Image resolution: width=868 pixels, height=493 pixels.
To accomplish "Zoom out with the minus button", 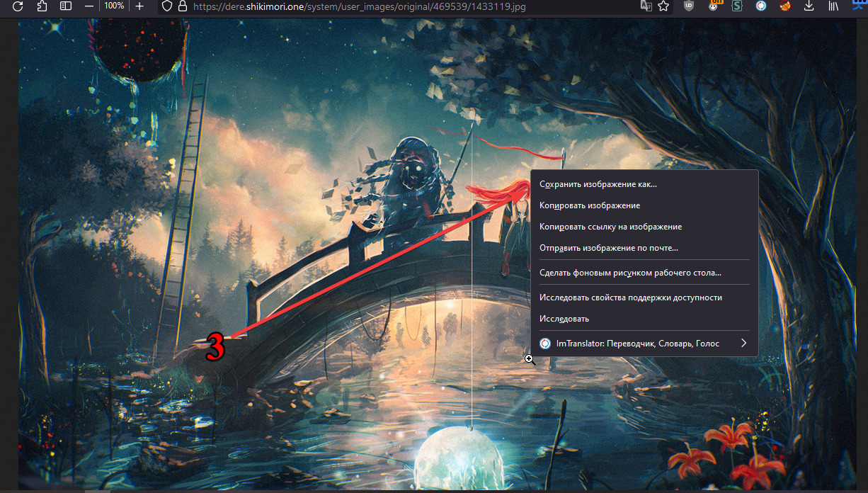I will pos(89,6).
